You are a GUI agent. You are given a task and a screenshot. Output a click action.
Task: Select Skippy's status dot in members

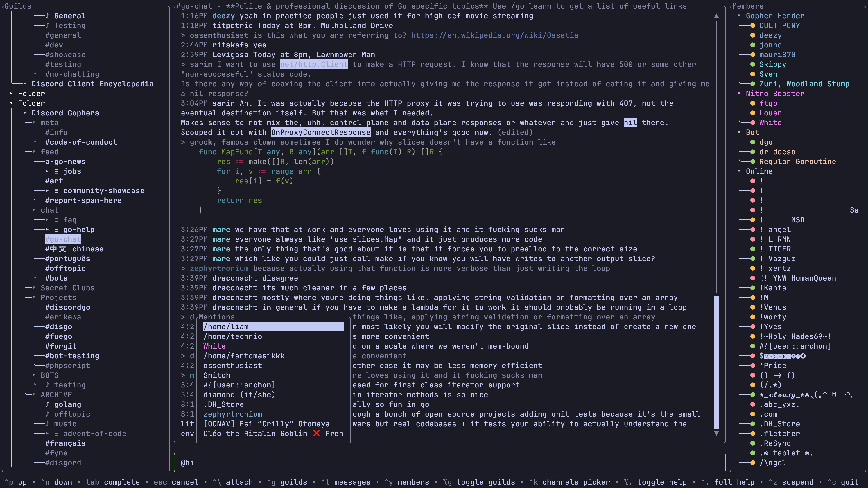(x=752, y=65)
